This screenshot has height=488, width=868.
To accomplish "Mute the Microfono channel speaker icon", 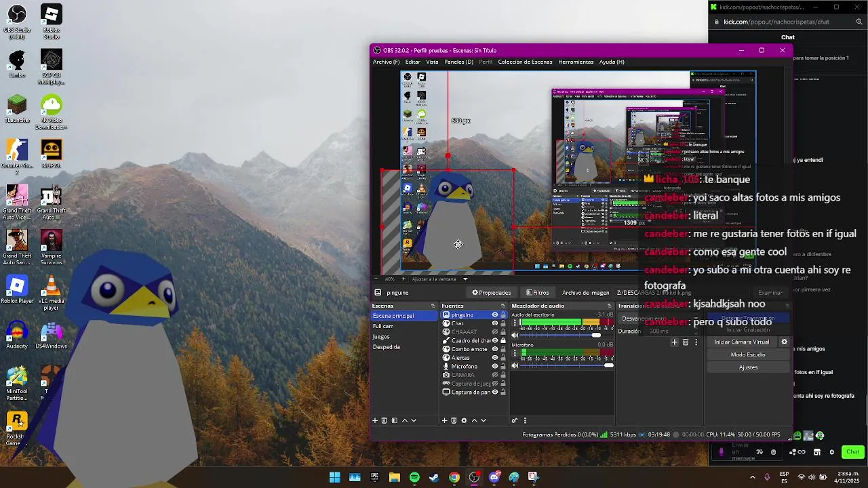I will tap(515, 365).
